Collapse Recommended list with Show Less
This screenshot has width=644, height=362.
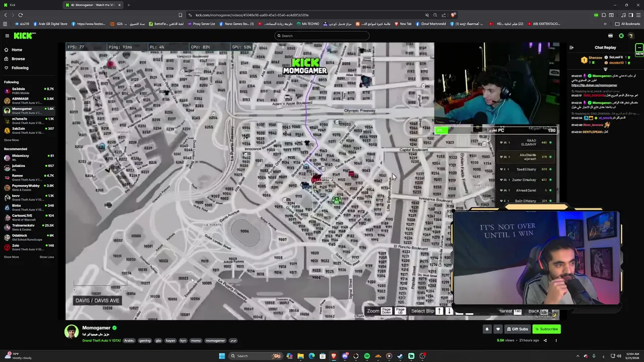[47, 257]
